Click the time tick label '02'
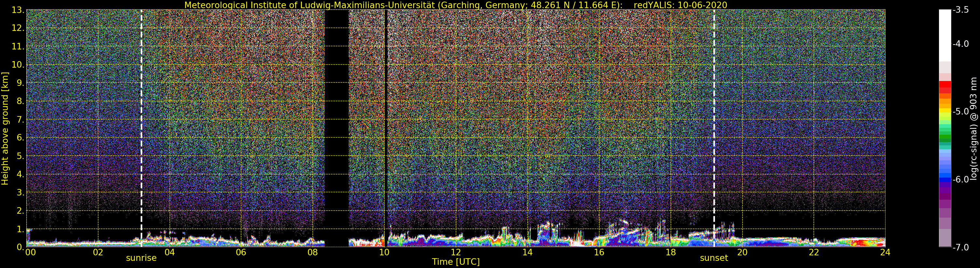The width and height of the screenshot is (980, 268). click(98, 252)
